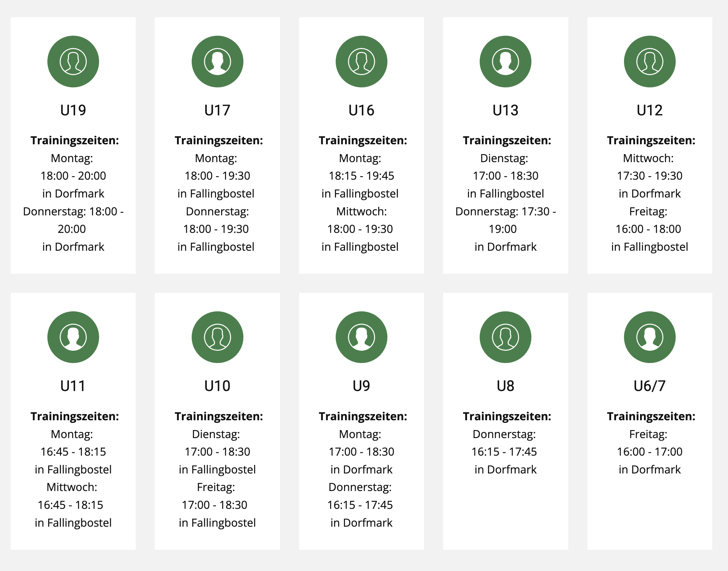Open the U19 team heading
The width and height of the screenshot is (728, 571).
click(73, 110)
